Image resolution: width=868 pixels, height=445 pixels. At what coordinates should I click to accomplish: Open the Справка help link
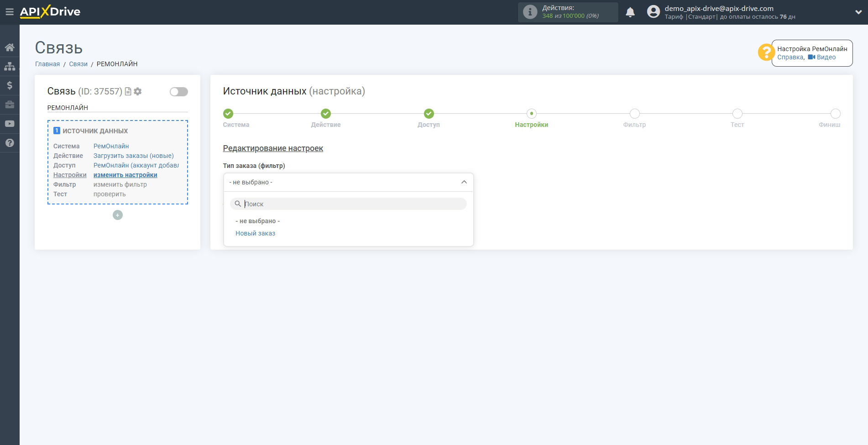(790, 57)
